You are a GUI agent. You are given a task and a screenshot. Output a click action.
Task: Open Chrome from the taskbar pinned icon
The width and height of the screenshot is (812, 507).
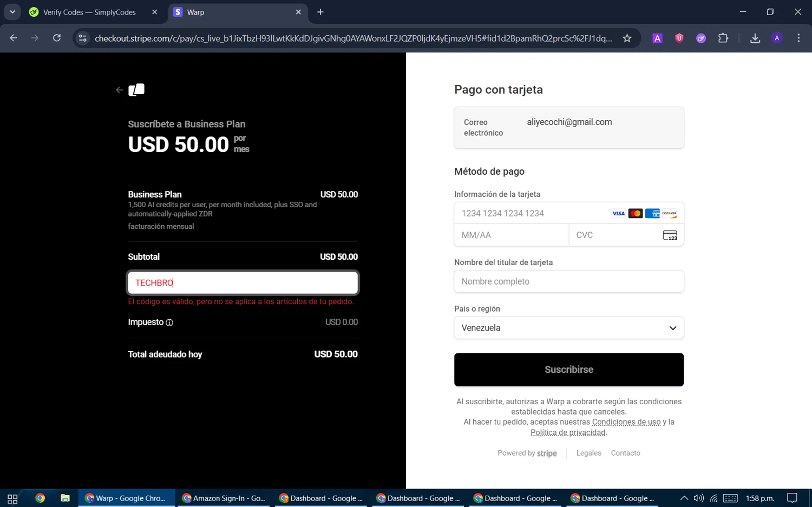pos(40,498)
